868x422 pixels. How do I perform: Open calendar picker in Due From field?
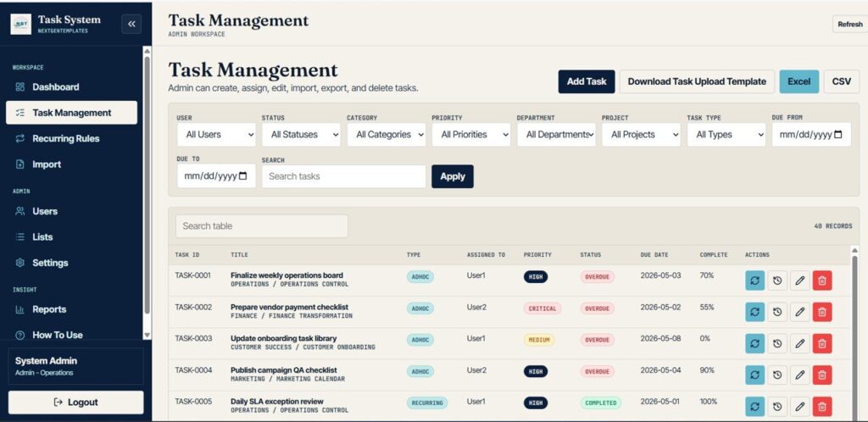tap(838, 135)
